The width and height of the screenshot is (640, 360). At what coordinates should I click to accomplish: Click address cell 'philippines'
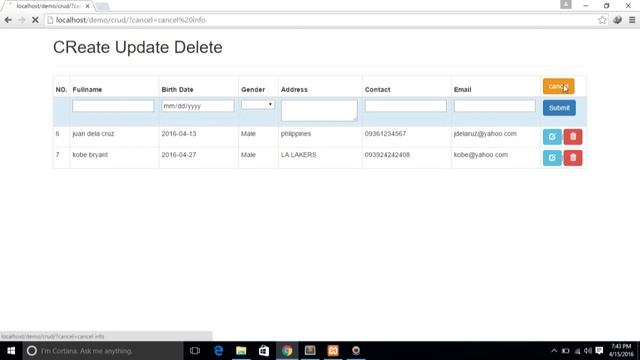pyautogui.click(x=296, y=133)
